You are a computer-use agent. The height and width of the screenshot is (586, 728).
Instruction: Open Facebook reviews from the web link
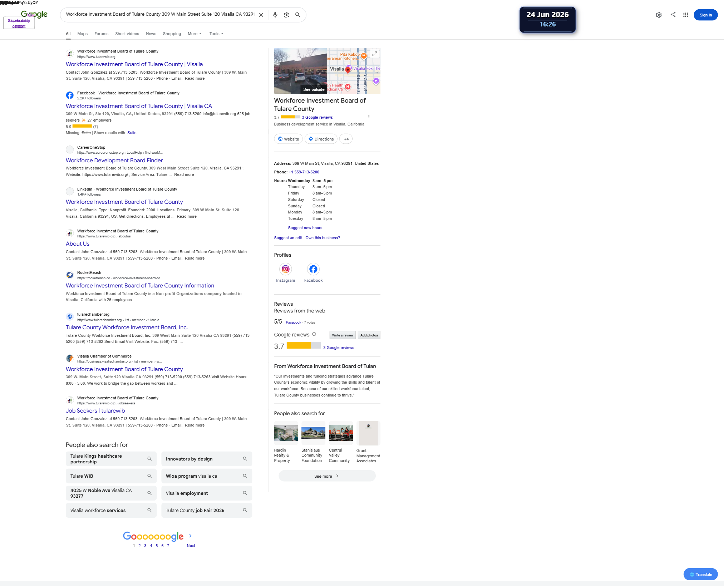point(294,322)
